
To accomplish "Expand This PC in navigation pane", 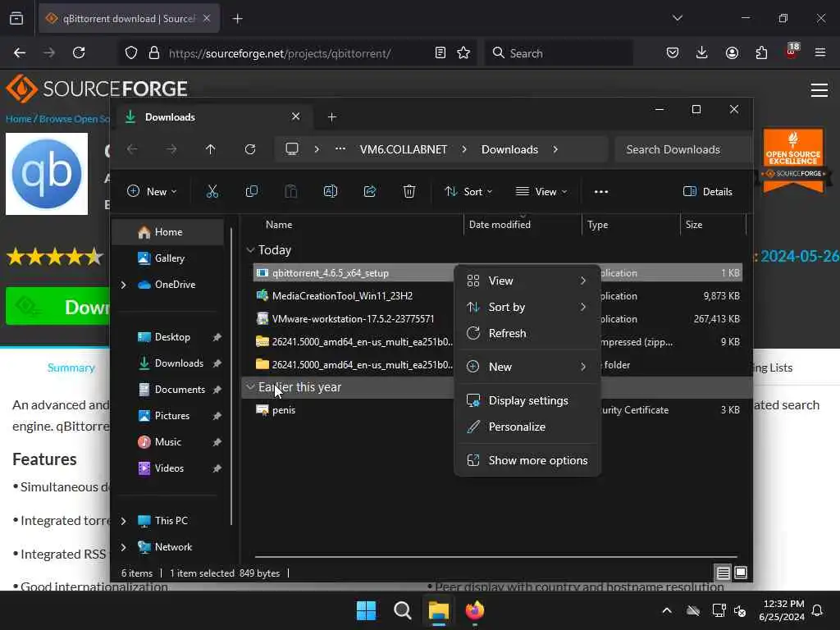I will (x=124, y=521).
